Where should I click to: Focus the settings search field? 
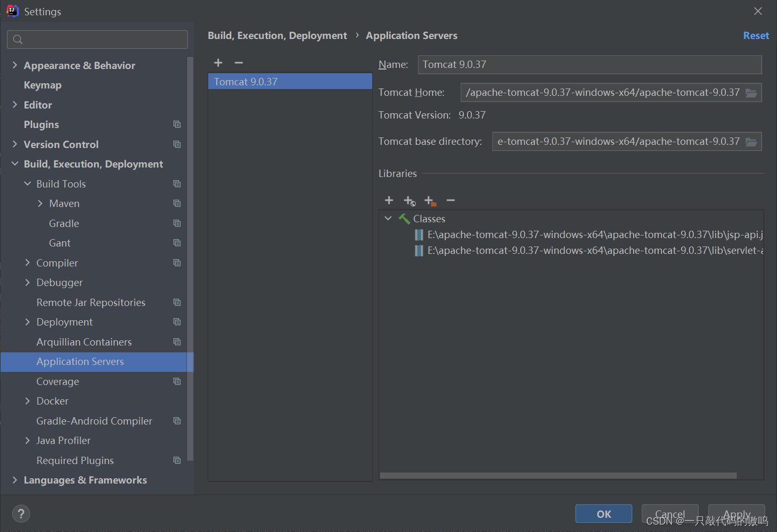pos(98,40)
